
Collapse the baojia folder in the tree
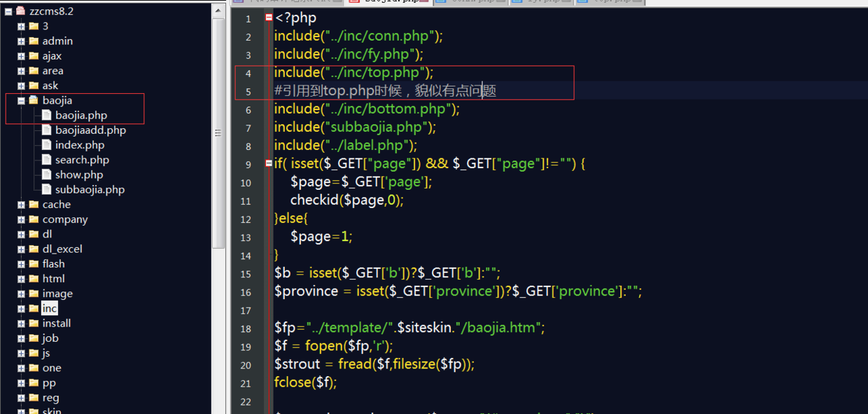coord(22,101)
